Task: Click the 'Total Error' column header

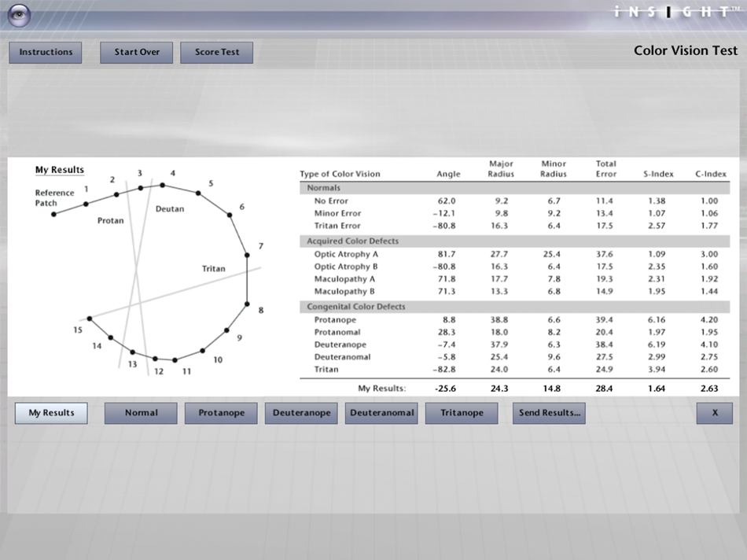Action: [606, 169]
